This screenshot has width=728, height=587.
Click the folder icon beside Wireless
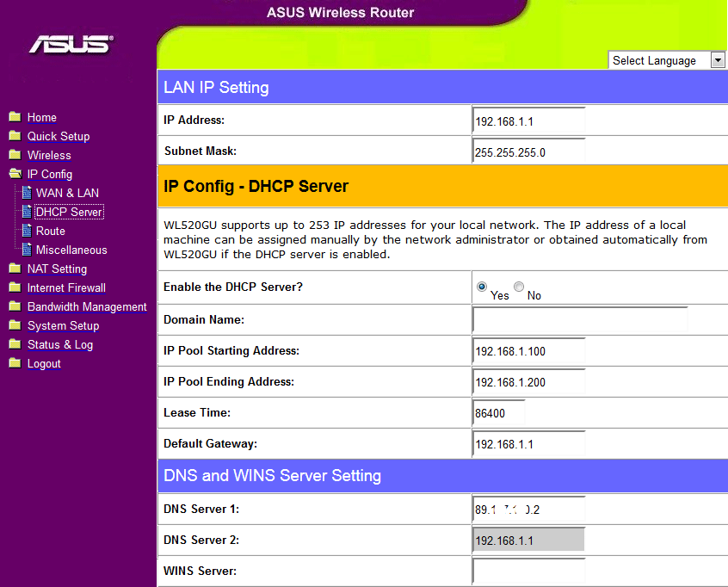[x=15, y=155]
